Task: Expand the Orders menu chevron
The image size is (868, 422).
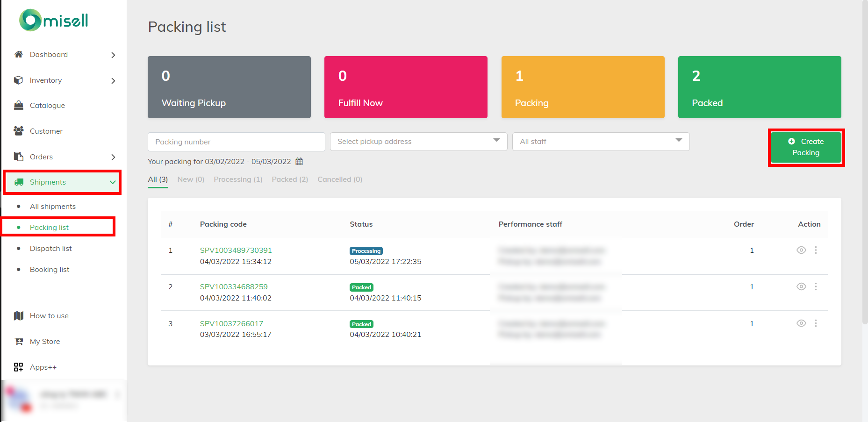Action: (113, 157)
